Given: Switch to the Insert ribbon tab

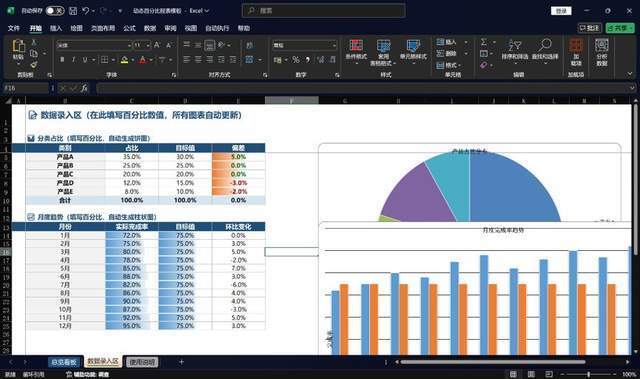Looking at the screenshot, I should tap(56, 28).
